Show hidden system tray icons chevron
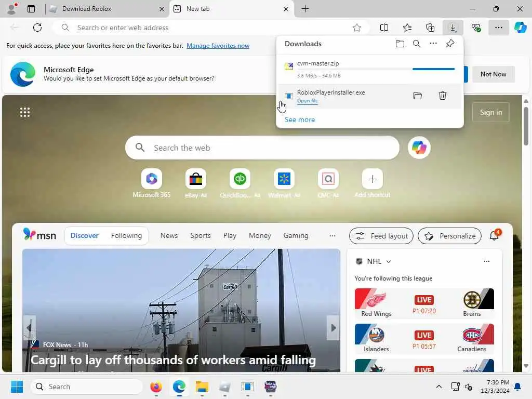The height and width of the screenshot is (399, 532). point(438,387)
